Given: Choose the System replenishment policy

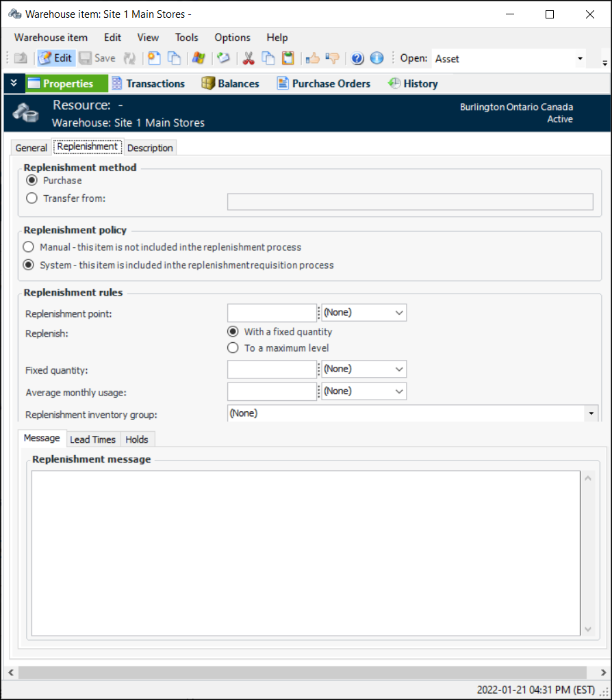Looking at the screenshot, I should 29,265.
